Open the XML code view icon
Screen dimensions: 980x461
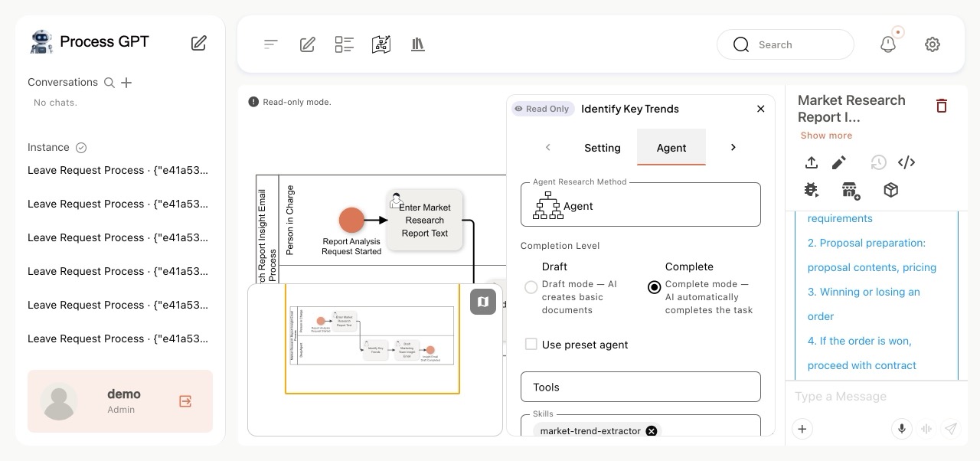click(906, 162)
